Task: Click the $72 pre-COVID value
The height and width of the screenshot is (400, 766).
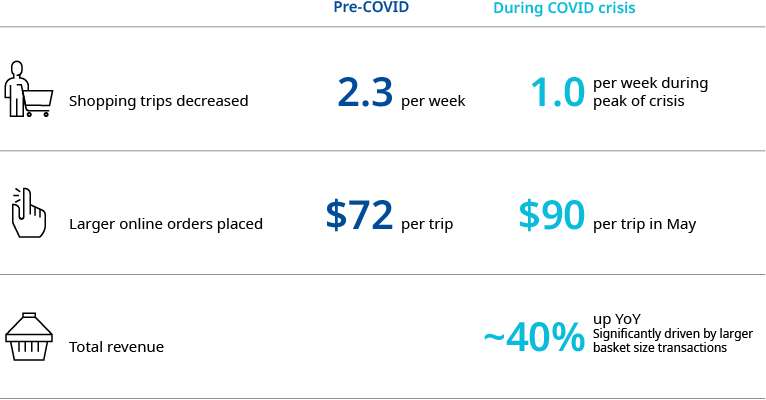Action: (359, 216)
